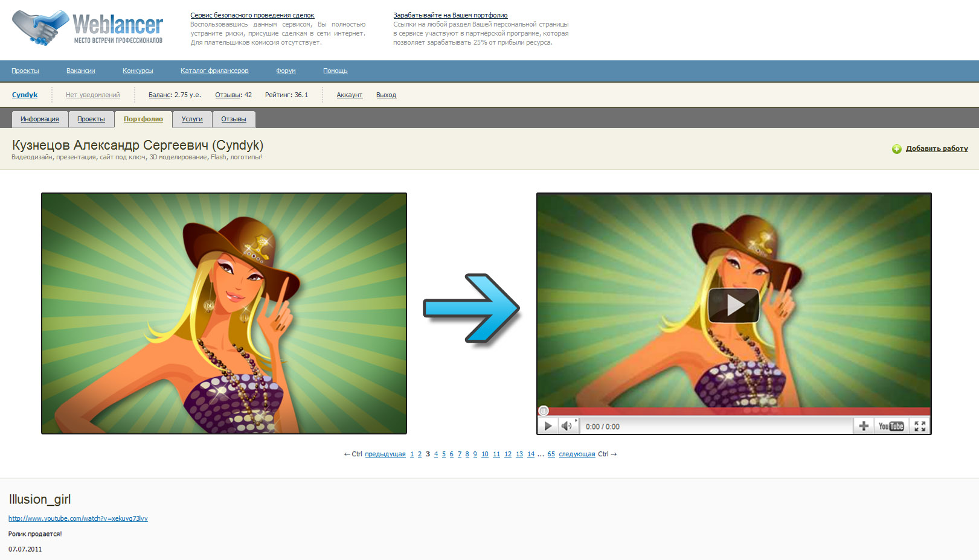Go to portfolio page 9
The image size is (979, 560).
pyautogui.click(x=475, y=454)
